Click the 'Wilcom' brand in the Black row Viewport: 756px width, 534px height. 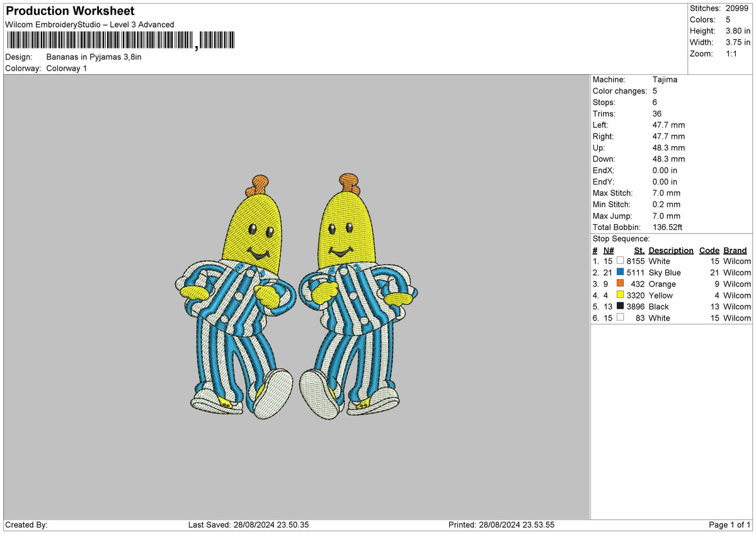click(x=737, y=307)
